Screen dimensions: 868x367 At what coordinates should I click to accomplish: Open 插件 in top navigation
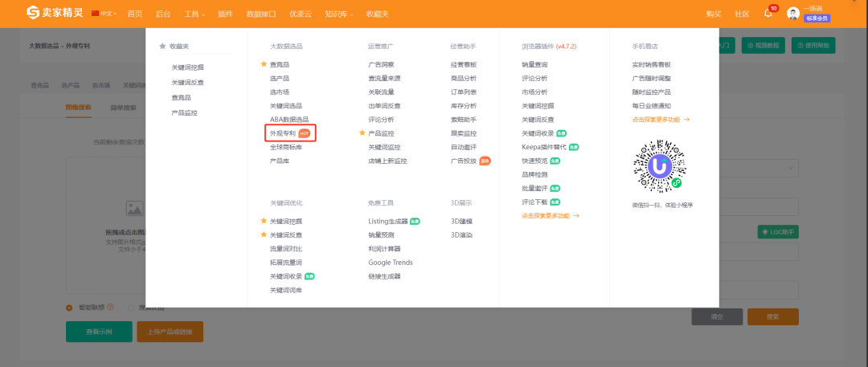pyautogui.click(x=225, y=14)
